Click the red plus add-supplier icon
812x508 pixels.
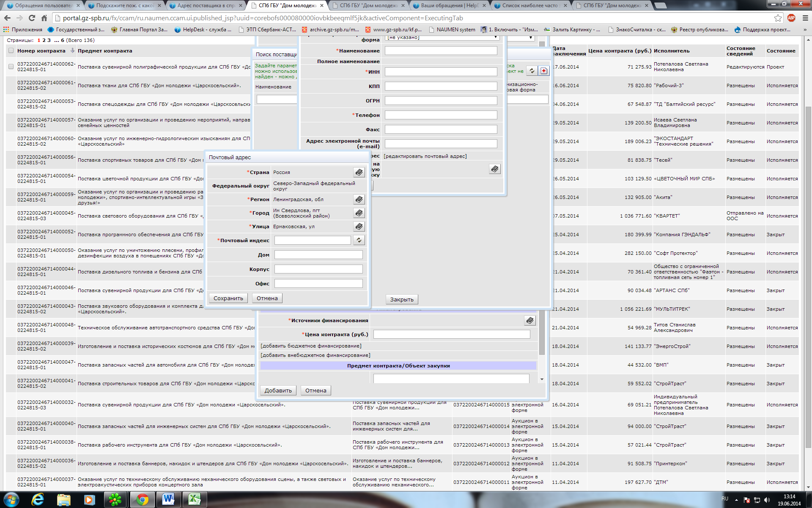pos(544,71)
